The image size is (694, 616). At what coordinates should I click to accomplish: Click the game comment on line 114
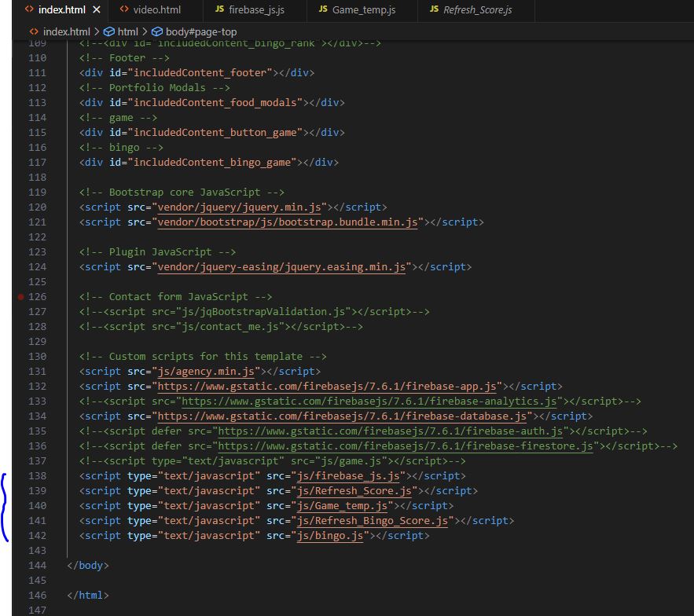pyautogui.click(x=118, y=118)
